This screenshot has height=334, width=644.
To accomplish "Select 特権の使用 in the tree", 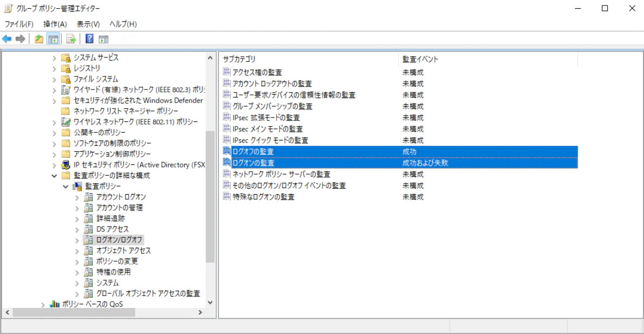I will click(x=113, y=272).
